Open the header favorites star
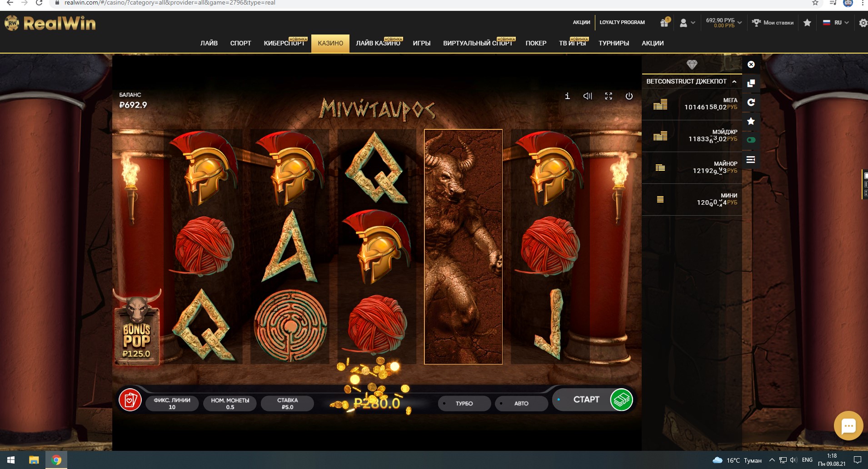Viewport: 868px width, 469px height. click(807, 22)
